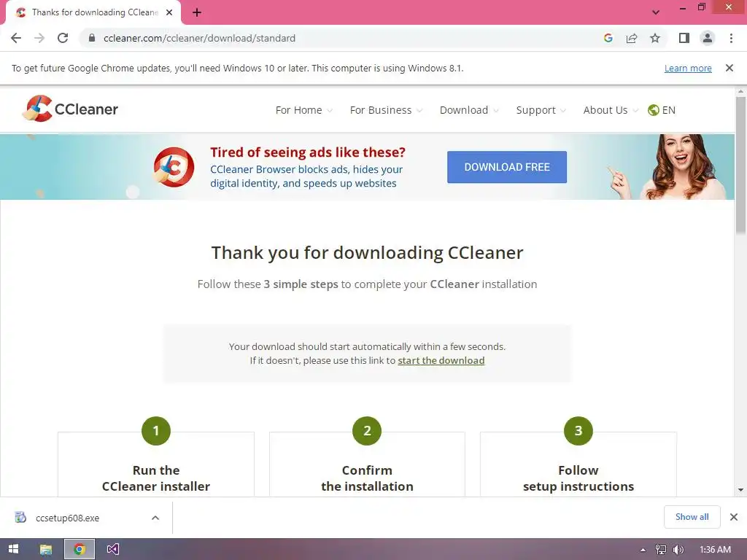Click the step 2 circle
Image resolution: width=747 pixels, height=560 pixels.
click(x=367, y=431)
